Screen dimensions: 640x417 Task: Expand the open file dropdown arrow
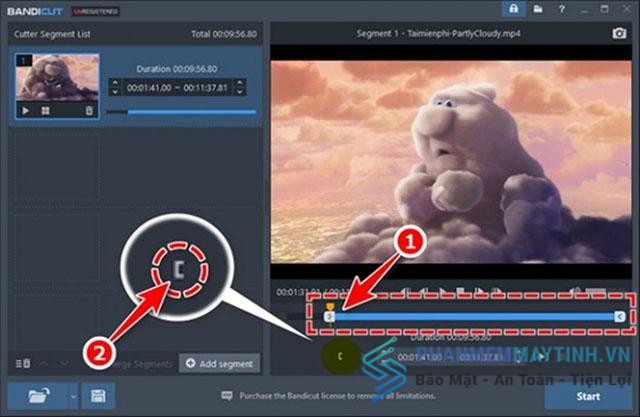point(73,396)
